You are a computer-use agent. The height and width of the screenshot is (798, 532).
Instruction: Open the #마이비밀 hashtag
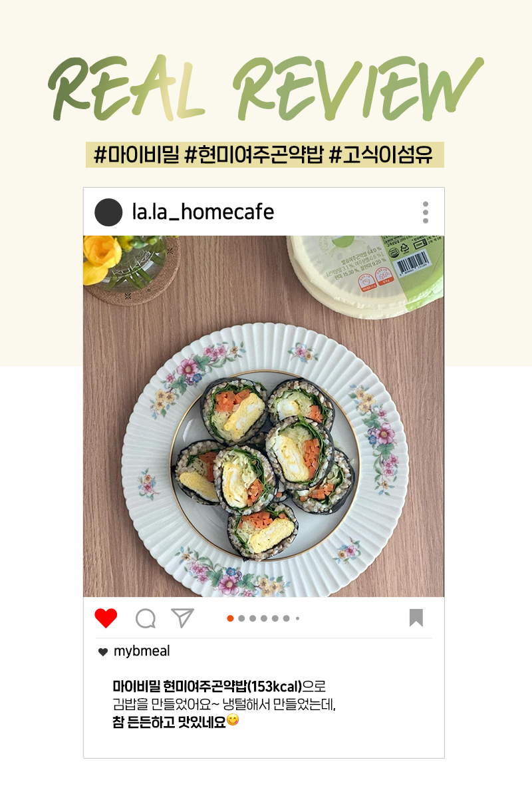pyautogui.click(x=137, y=154)
